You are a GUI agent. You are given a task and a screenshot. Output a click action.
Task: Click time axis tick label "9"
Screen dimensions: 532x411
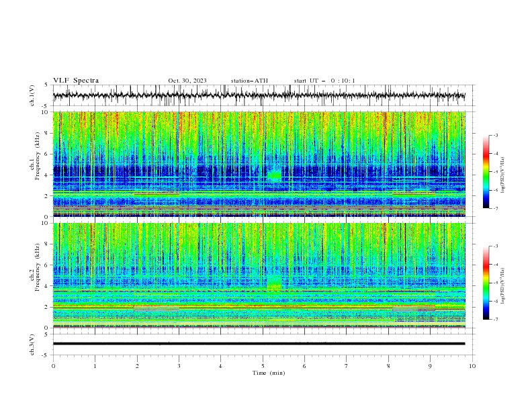pos(430,366)
